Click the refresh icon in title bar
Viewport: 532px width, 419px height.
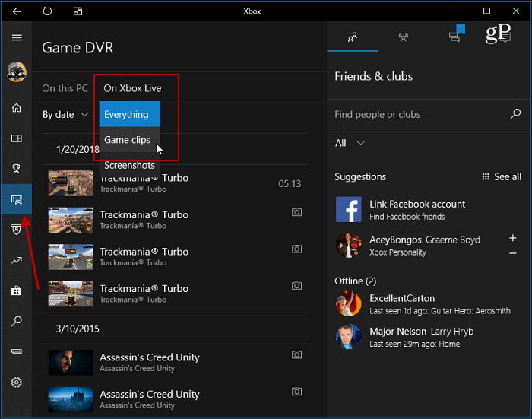tap(47, 11)
